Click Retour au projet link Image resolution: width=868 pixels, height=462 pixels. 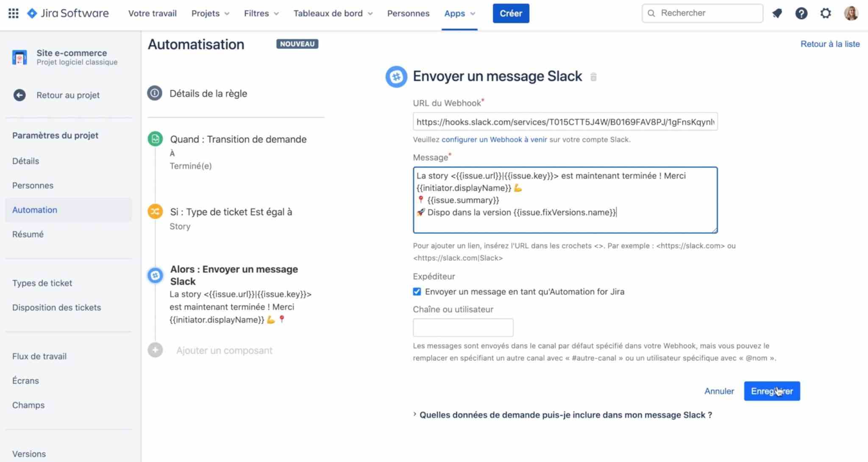(x=68, y=95)
